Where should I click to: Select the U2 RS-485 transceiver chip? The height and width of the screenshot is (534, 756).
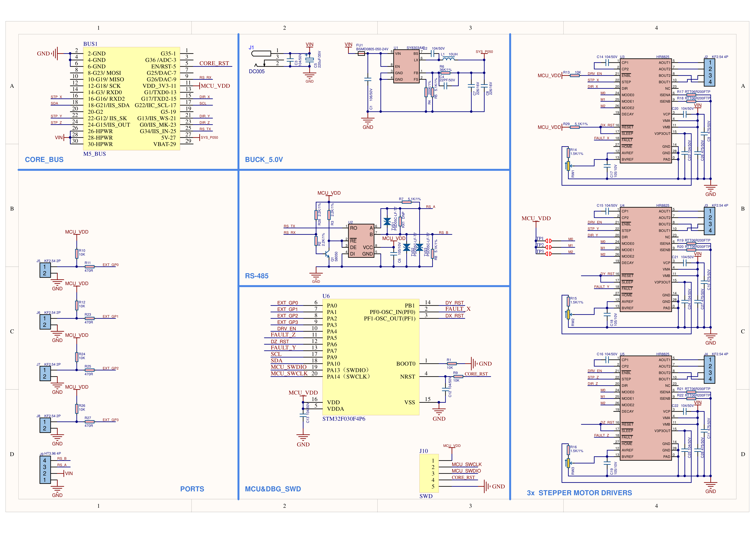[361, 241]
